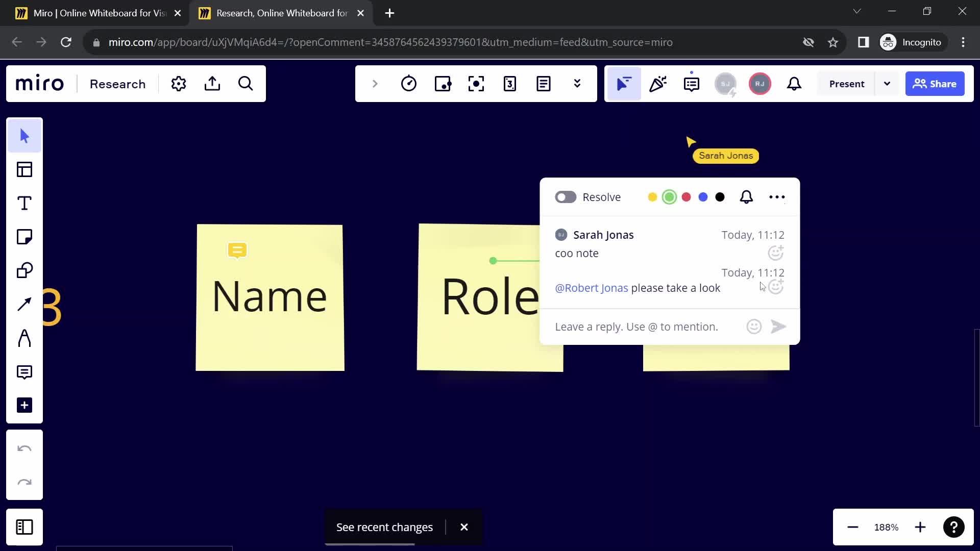The width and height of the screenshot is (980, 551).
Task: Click the timer/stopwatch tool icon
Action: click(x=409, y=84)
